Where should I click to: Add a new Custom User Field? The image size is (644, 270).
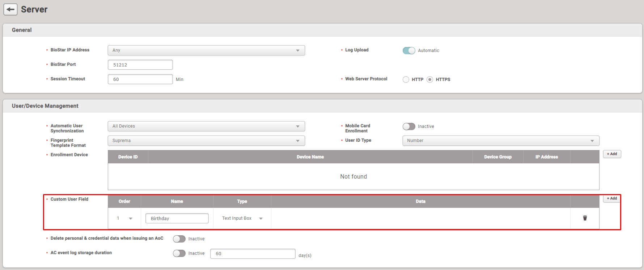[x=612, y=198]
